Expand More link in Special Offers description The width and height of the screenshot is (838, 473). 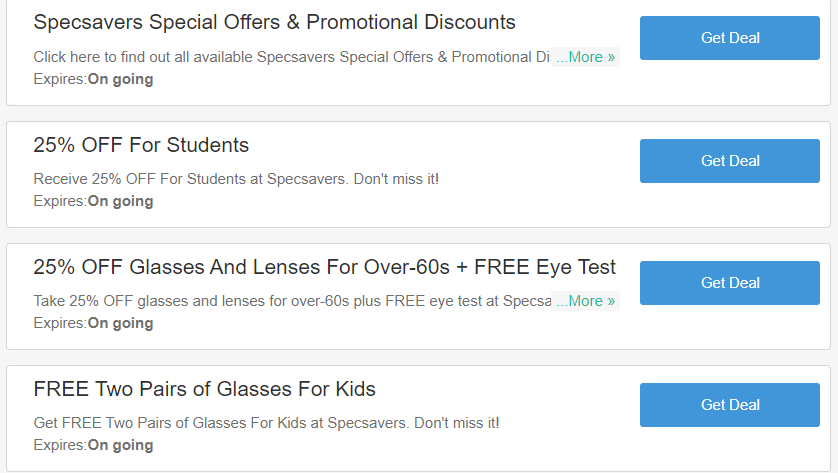(x=586, y=57)
